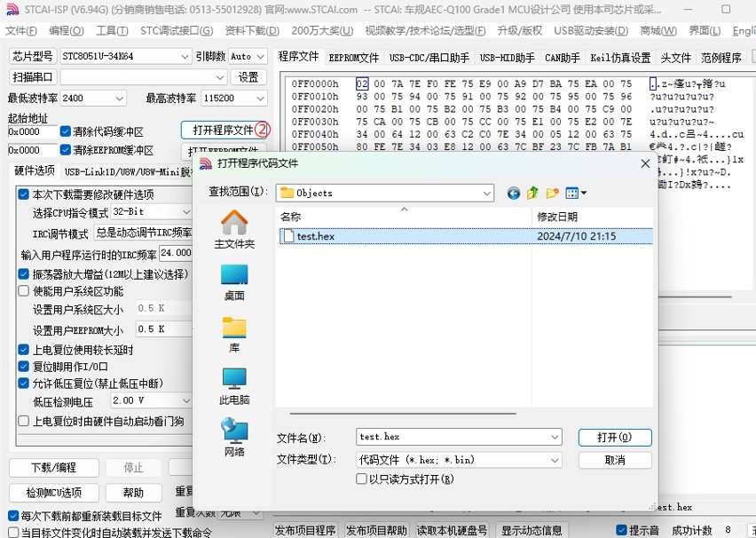Expand 查找范围 Objects folder dropdown
Viewport: 756px width, 538px height.
(x=487, y=193)
